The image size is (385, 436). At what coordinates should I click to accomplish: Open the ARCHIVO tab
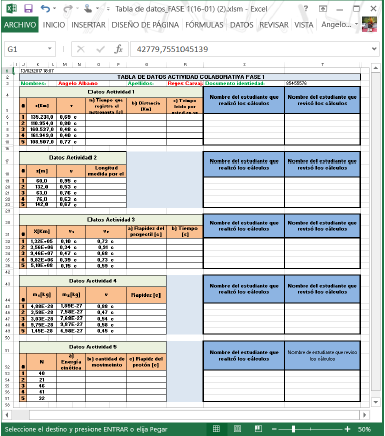(x=20, y=25)
